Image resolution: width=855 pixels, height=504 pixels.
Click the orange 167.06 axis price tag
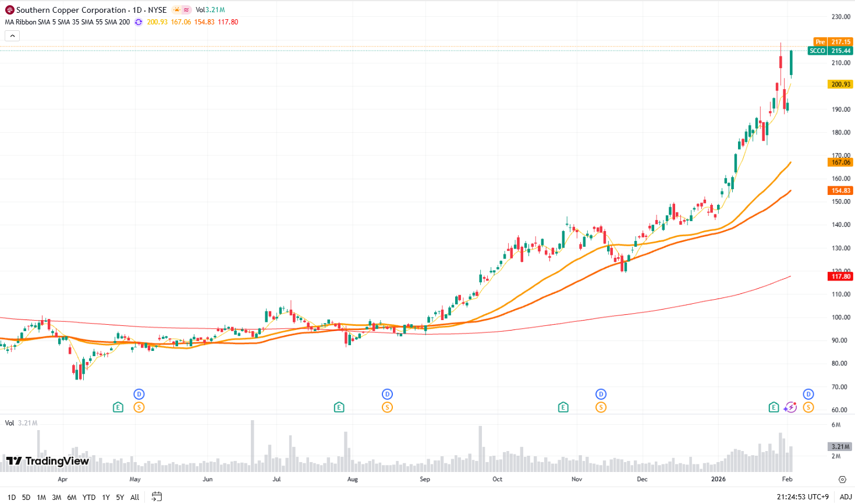click(x=840, y=162)
